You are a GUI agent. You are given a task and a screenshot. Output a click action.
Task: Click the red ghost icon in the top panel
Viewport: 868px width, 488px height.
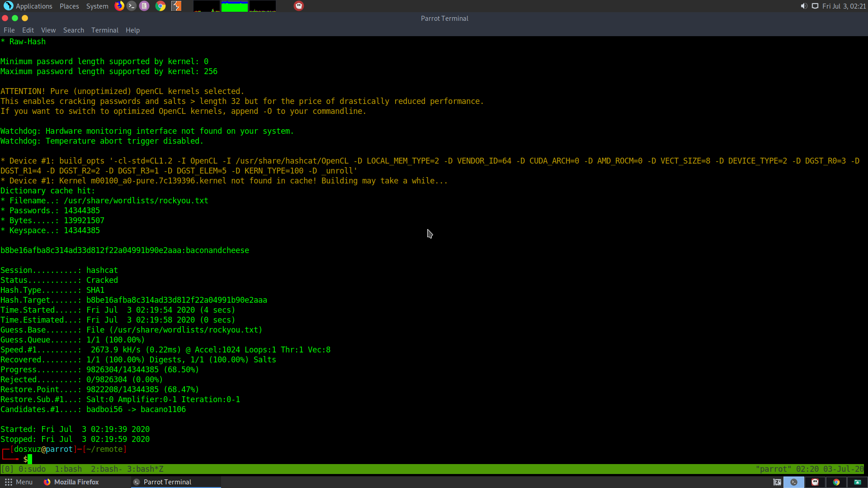click(299, 6)
